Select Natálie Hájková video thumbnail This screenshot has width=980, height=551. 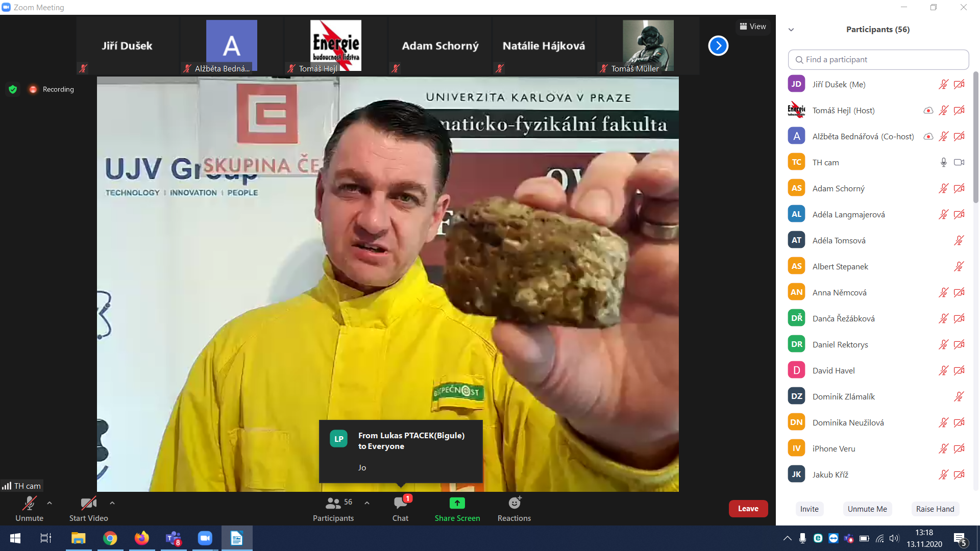(544, 46)
